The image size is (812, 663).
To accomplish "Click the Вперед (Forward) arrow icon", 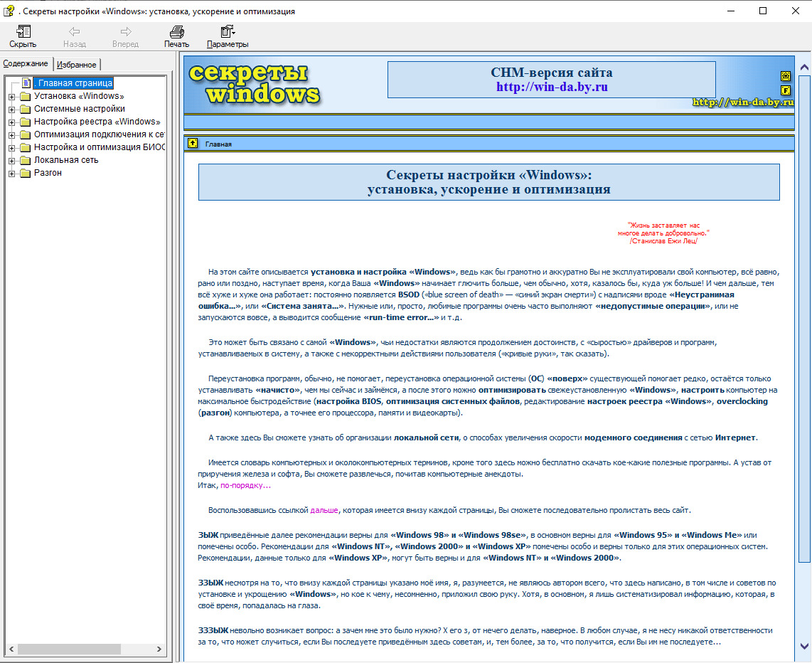I will click(x=126, y=31).
